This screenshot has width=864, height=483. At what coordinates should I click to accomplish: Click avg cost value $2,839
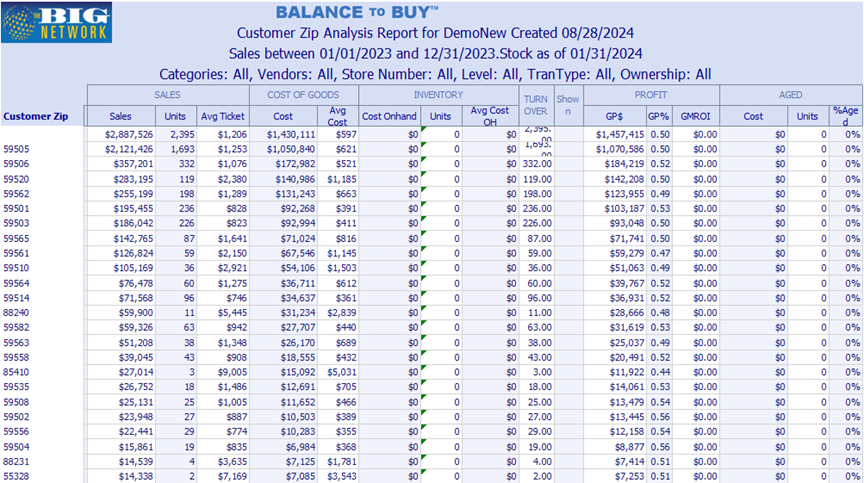pyautogui.click(x=342, y=313)
